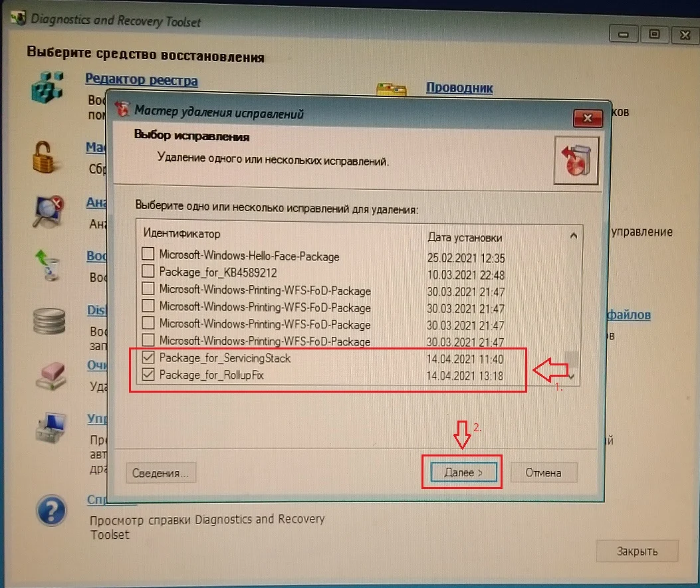Screen dimensions: 700x588
Task: Click the Explorer folder icon
Action: [391, 89]
